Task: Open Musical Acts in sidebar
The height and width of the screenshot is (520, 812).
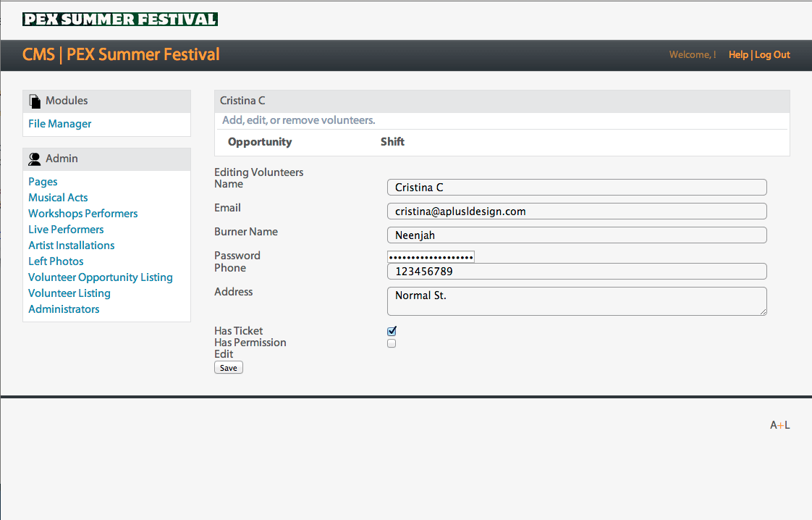Action: [x=58, y=198]
